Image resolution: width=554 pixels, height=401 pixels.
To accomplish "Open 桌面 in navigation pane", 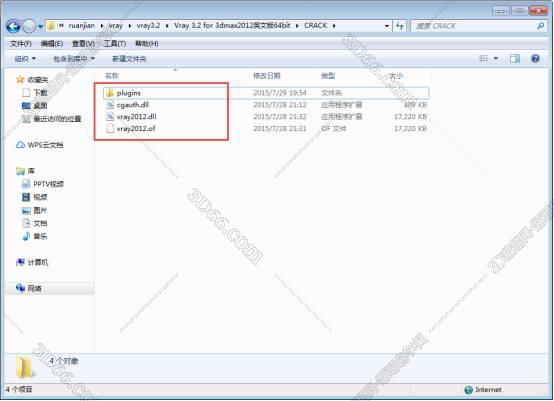I will tap(40, 106).
